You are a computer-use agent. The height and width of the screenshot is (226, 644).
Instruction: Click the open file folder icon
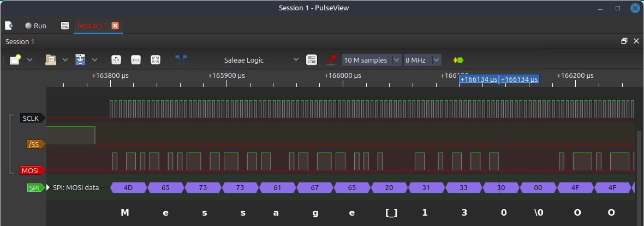[50, 60]
